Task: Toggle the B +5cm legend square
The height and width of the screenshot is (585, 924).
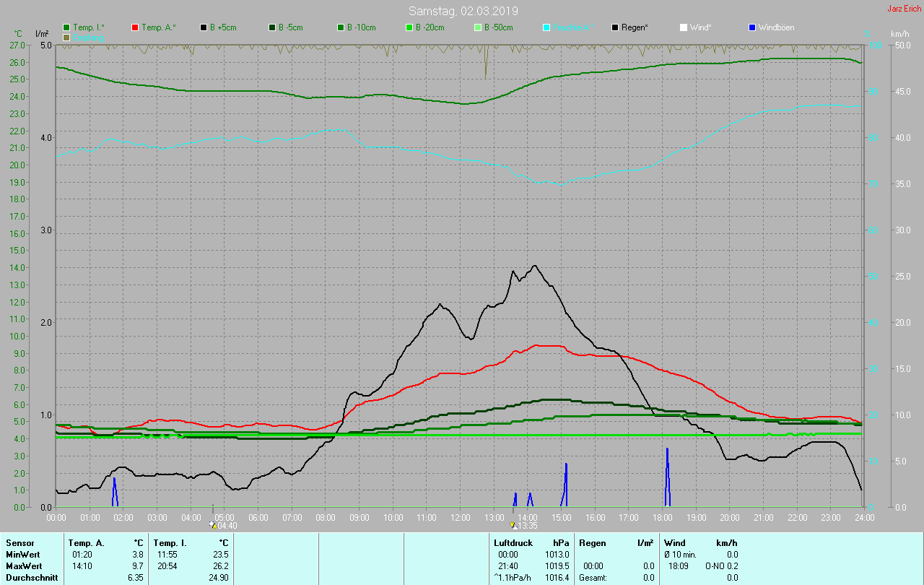Action: point(204,27)
